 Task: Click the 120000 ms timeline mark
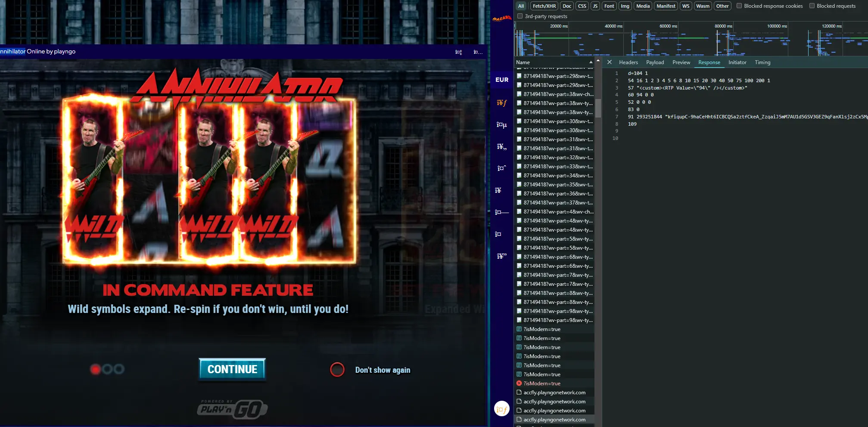831,26
